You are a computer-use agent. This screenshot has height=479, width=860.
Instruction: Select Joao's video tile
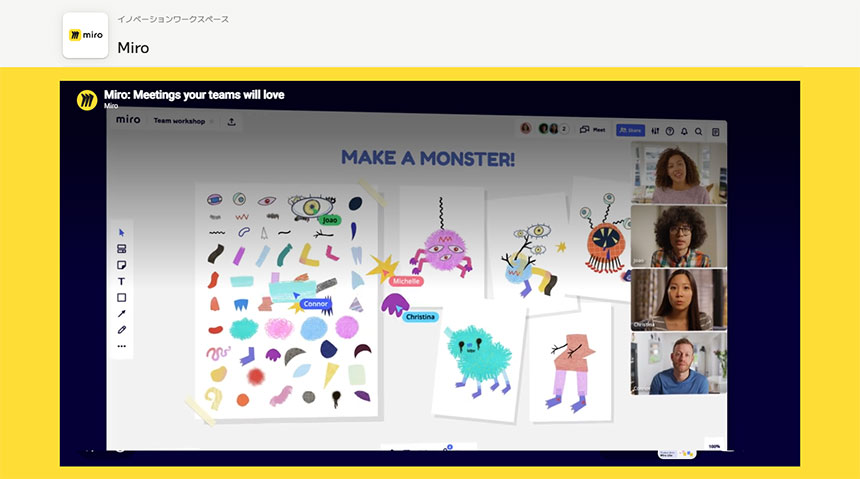(x=678, y=236)
